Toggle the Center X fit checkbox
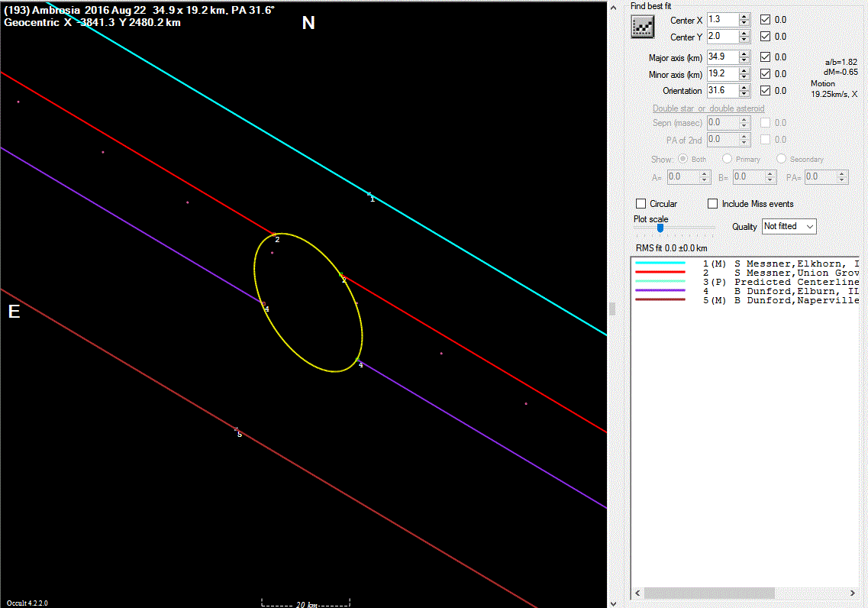The width and height of the screenshot is (868, 608). point(765,19)
